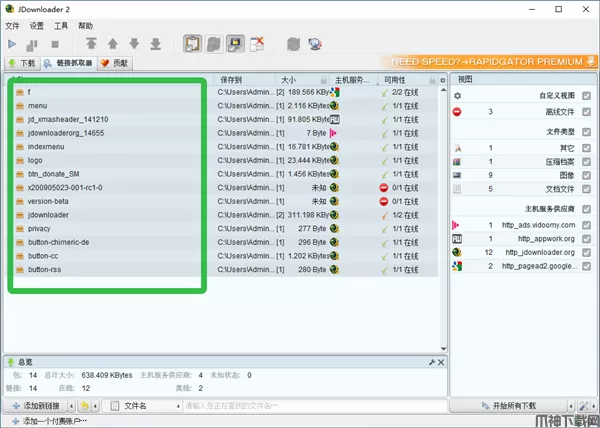
Task: Click the appwork.org host icon in view panel
Action: point(457,239)
